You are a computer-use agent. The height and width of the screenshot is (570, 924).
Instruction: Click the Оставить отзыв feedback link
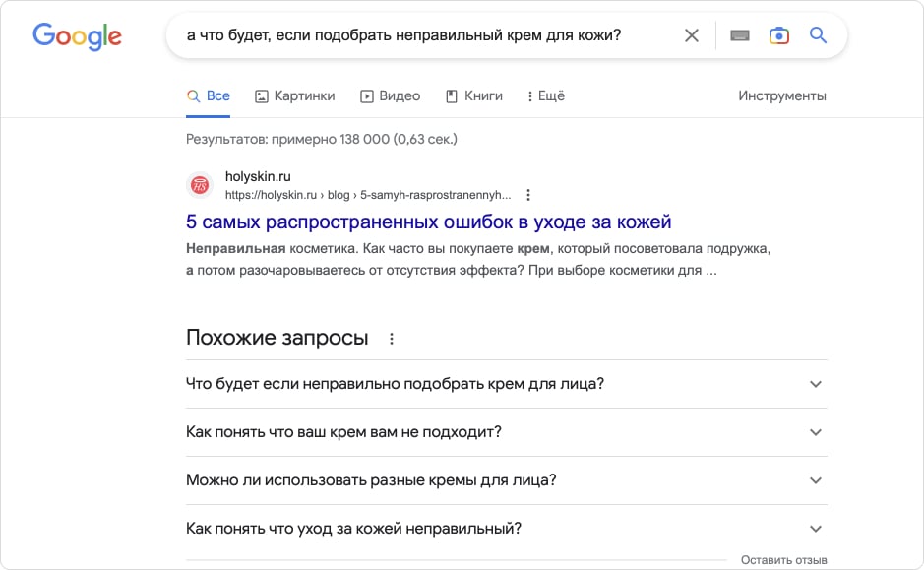783,560
